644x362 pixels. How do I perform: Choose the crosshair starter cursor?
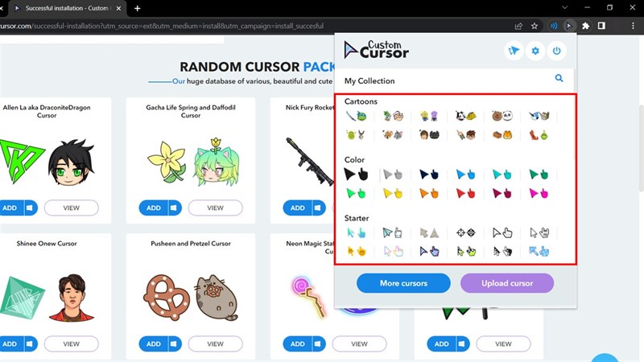pos(465,233)
